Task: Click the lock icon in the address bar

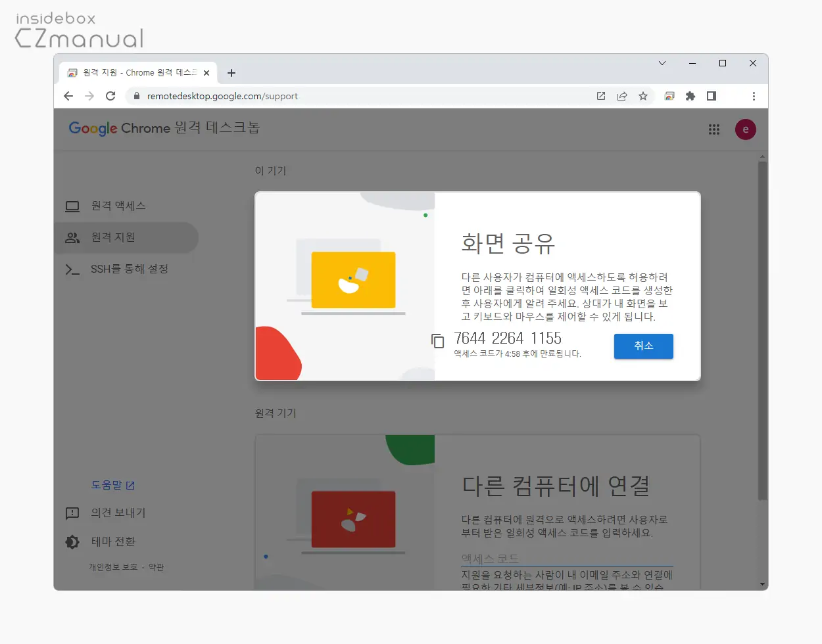Action: point(136,96)
